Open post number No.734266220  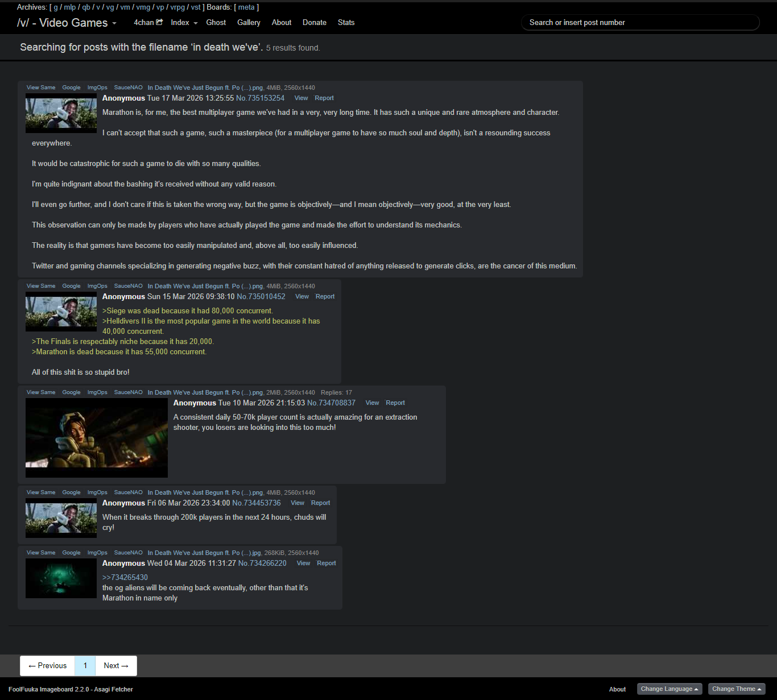point(262,564)
